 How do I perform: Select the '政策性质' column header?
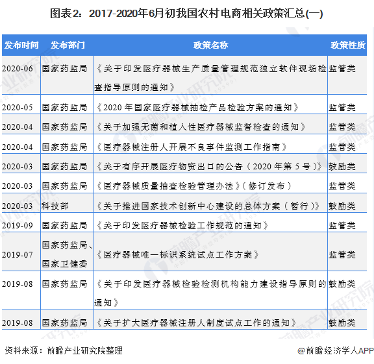pyautogui.click(x=348, y=45)
